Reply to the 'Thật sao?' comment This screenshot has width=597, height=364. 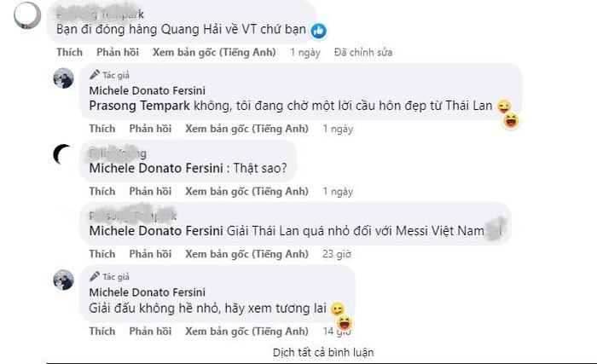click(150, 191)
